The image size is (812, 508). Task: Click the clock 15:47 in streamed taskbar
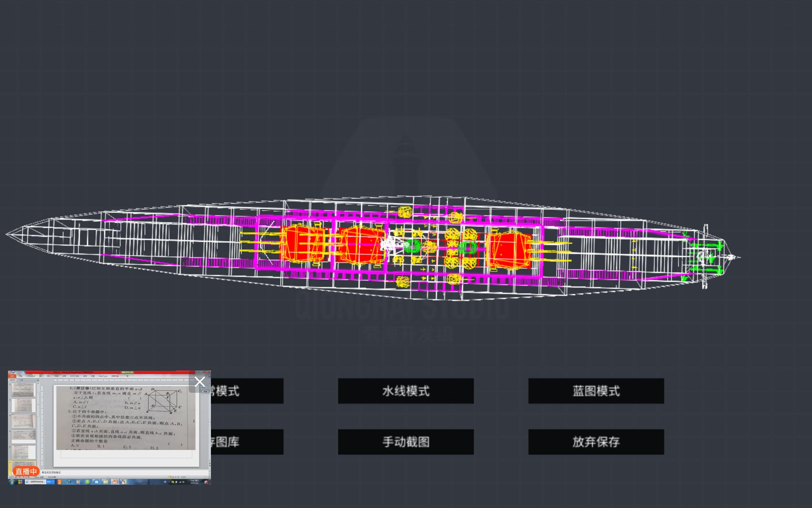click(x=194, y=482)
